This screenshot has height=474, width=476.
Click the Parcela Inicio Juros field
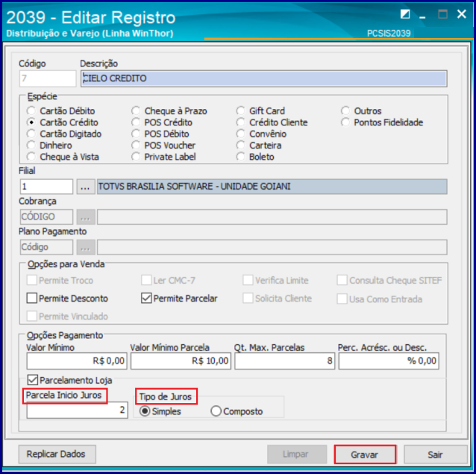pyautogui.click(x=77, y=411)
